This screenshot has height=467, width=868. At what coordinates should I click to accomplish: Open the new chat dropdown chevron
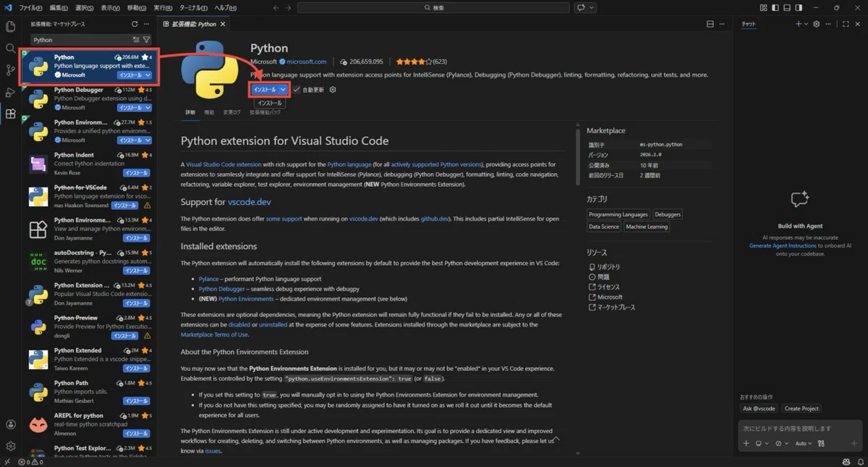coord(807,24)
